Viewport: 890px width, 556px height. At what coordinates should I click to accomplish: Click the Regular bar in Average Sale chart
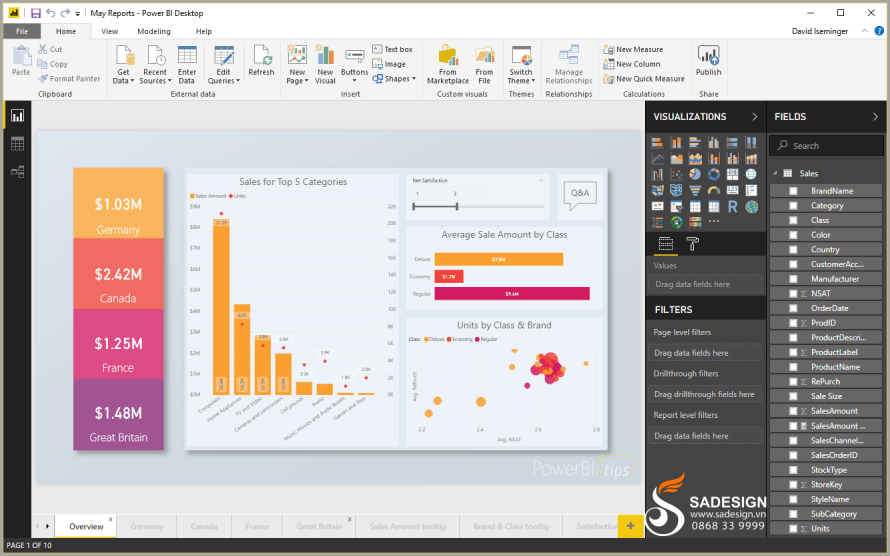tap(512, 294)
